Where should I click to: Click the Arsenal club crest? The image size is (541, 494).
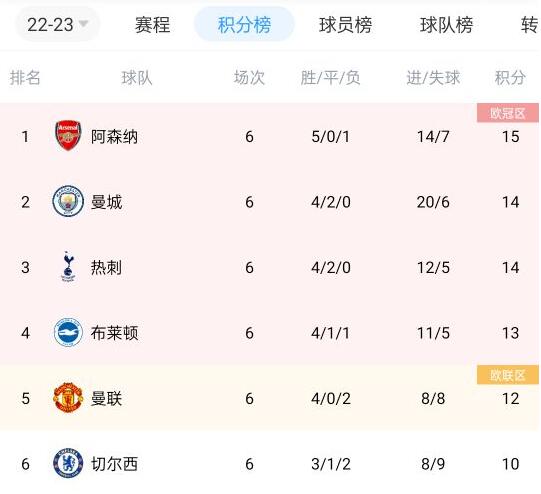[x=68, y=136]
